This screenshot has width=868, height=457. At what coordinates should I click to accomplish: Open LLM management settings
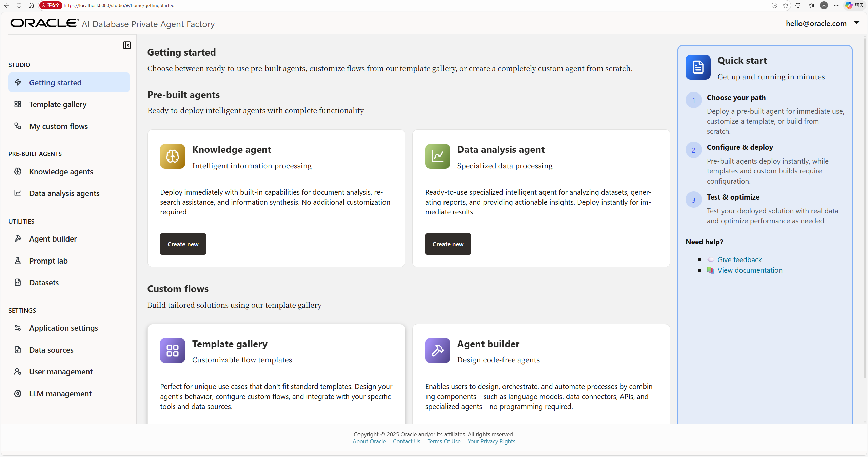[60, 394]
